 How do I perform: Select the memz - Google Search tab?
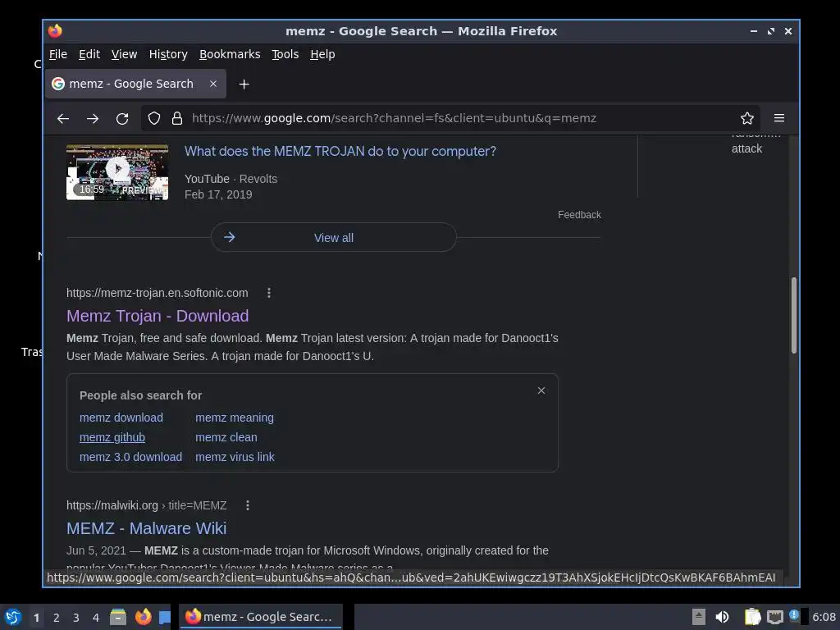[135, 84]
